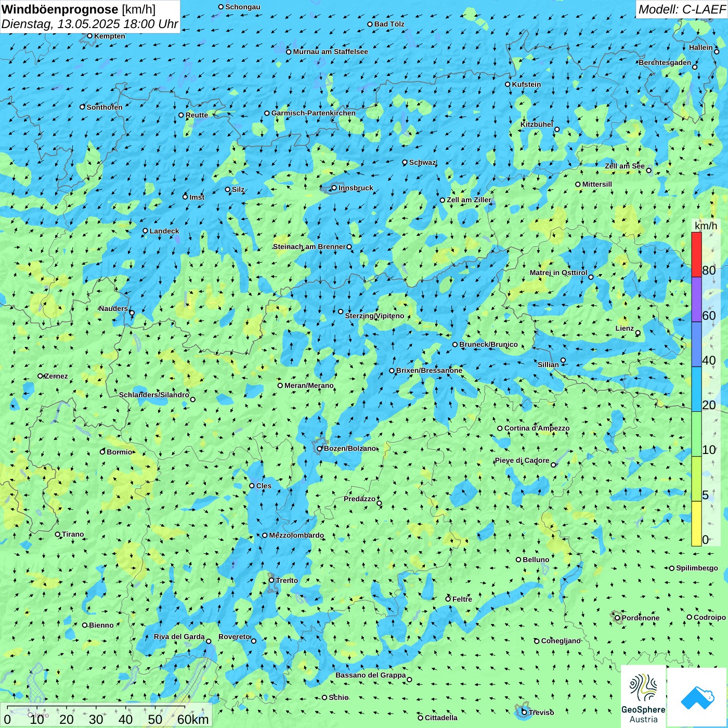This screenshot has width=728, height=728.
Task: Click the Zell am Ziller label
Action: click(469, 200)
